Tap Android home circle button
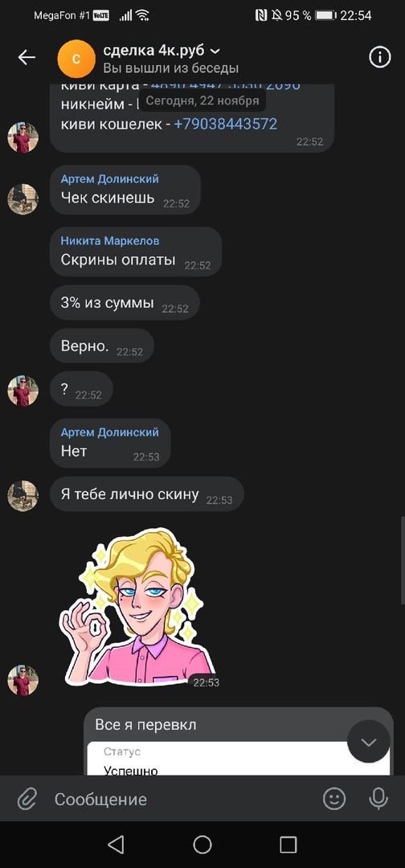Image resolution: width=405 pixels, height=868 pixels. pyautogui.click(x=202, y=845)
